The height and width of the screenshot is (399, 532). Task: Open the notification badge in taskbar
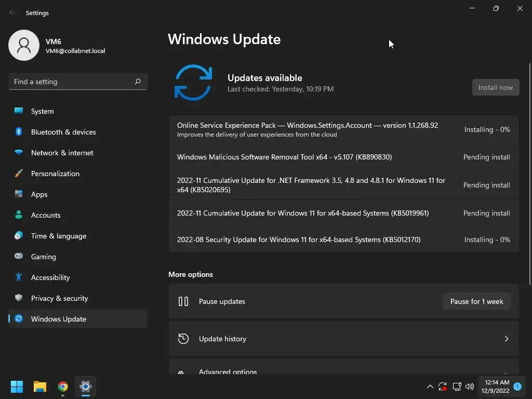point(517,387)
